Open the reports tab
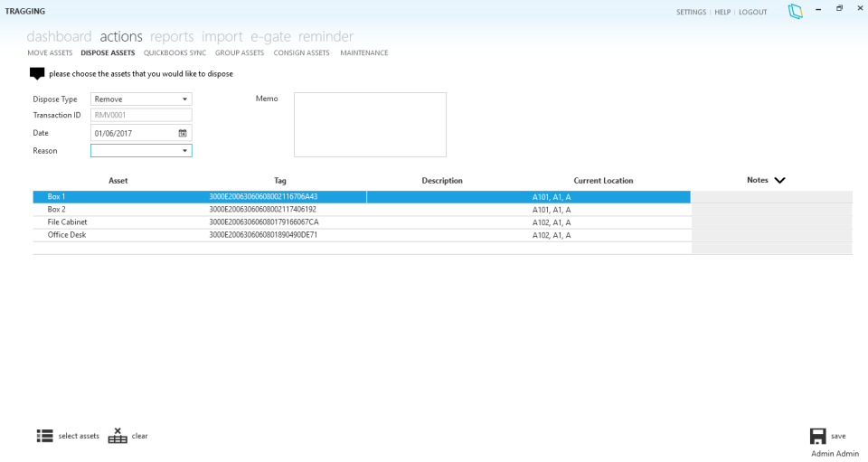This screenshot has height=462, width=868. coord(172,36)
